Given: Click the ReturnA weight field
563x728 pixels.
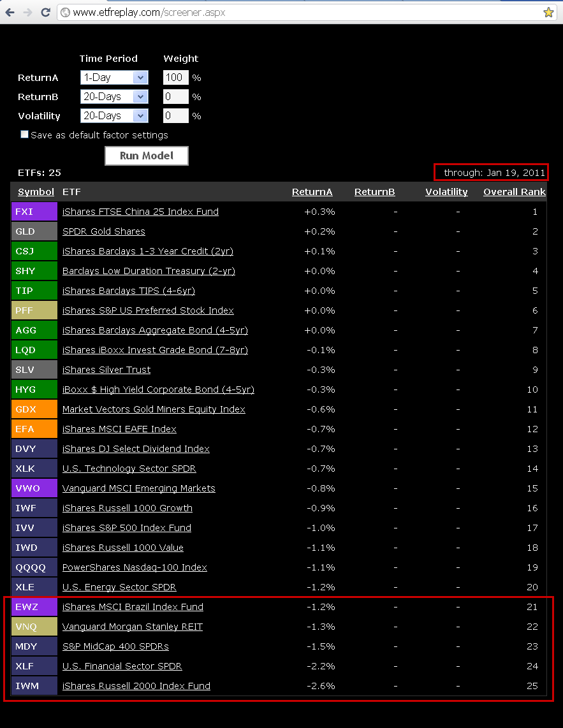Looking at the screenshot, I should click(x=175, y=78).
